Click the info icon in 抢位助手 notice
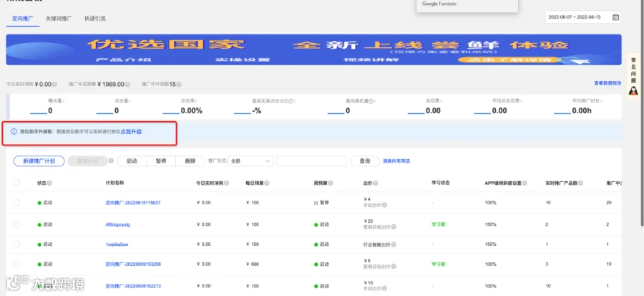 tap(14, 132)
